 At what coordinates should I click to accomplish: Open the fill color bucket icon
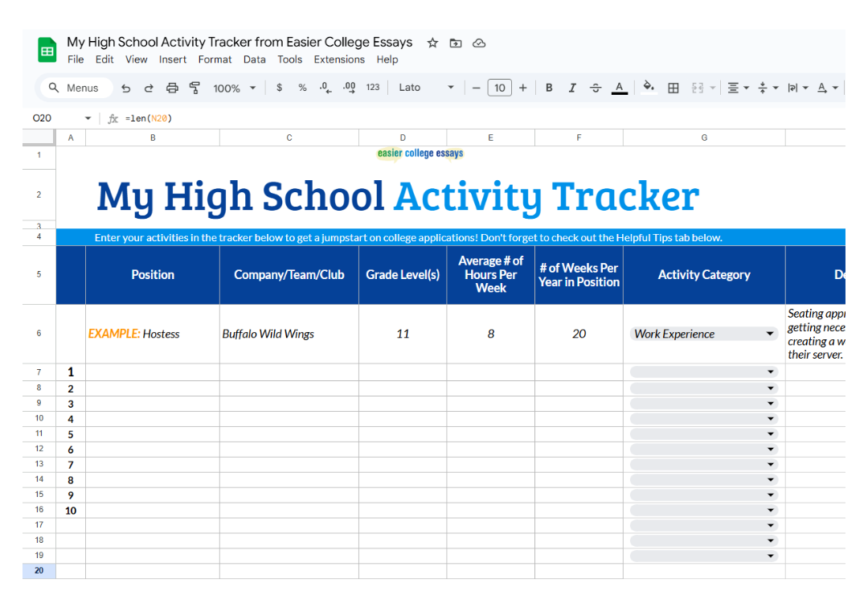tap(649, 87)
